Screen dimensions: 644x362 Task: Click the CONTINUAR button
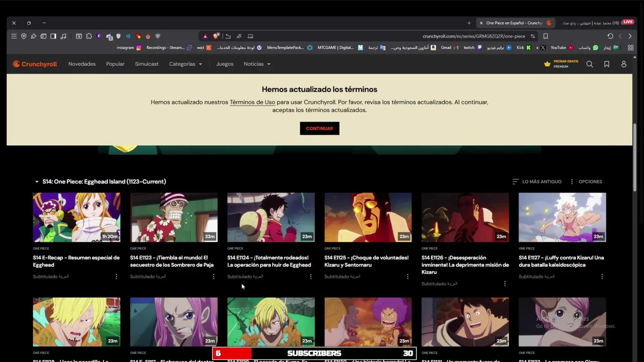[319, 128]
